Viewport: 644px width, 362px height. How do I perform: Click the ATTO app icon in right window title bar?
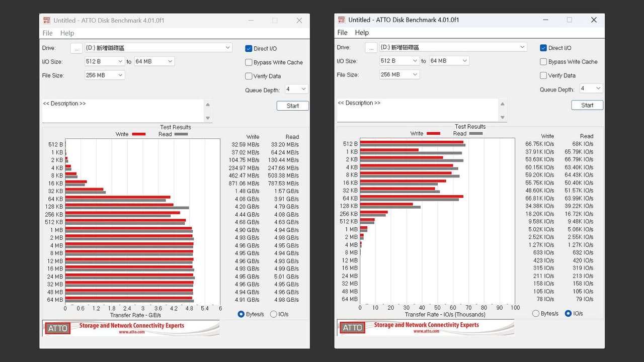tap(342, 20)
